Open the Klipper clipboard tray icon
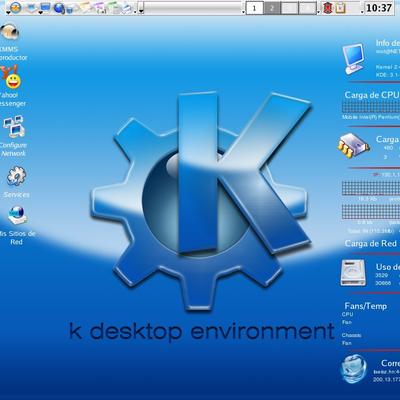Image resolution: width=400 pixels, height=400 pixels. 340,8
